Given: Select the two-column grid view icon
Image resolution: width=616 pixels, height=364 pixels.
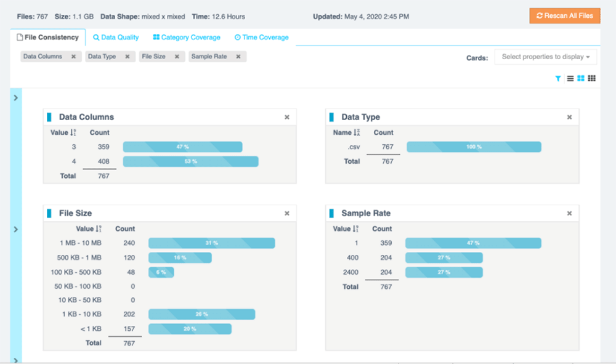Looking at the screenshot, I should click(581, 79).
